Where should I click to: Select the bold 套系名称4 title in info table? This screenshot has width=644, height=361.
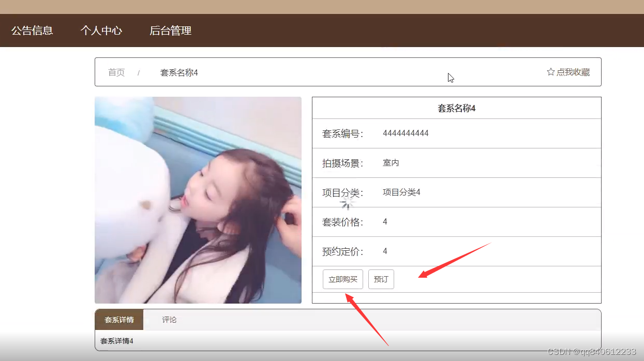(457, 108)
